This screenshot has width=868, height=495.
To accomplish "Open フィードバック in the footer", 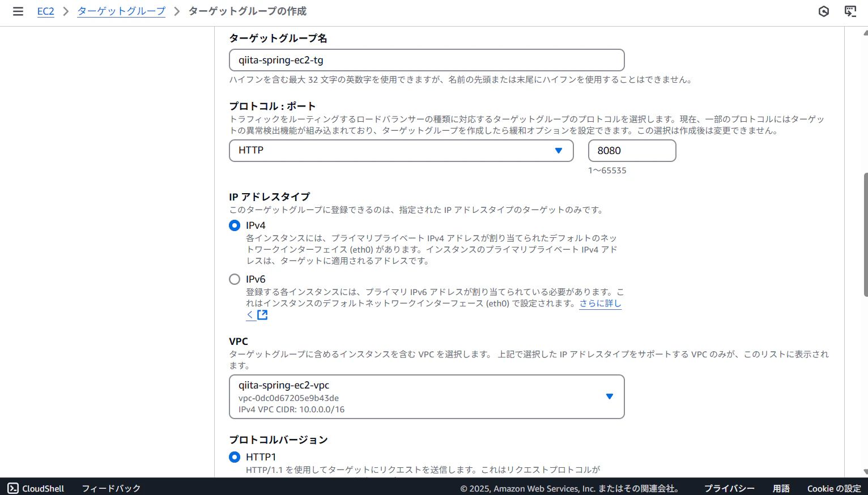I will pos(111,488).
